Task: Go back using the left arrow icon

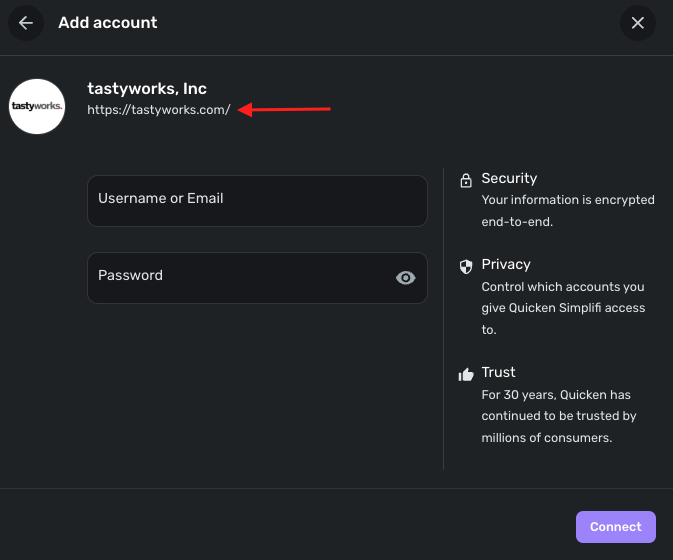Action: (26, 23)
